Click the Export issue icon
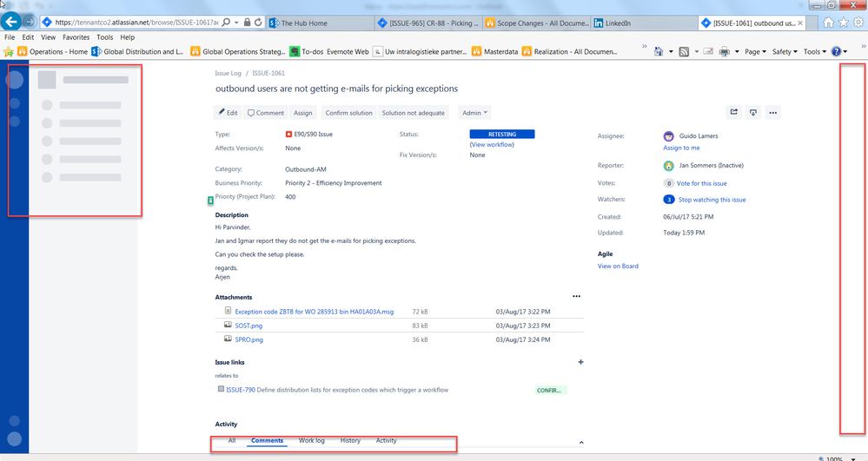Screen dimensions: 868x461 [x=752, y=112]
